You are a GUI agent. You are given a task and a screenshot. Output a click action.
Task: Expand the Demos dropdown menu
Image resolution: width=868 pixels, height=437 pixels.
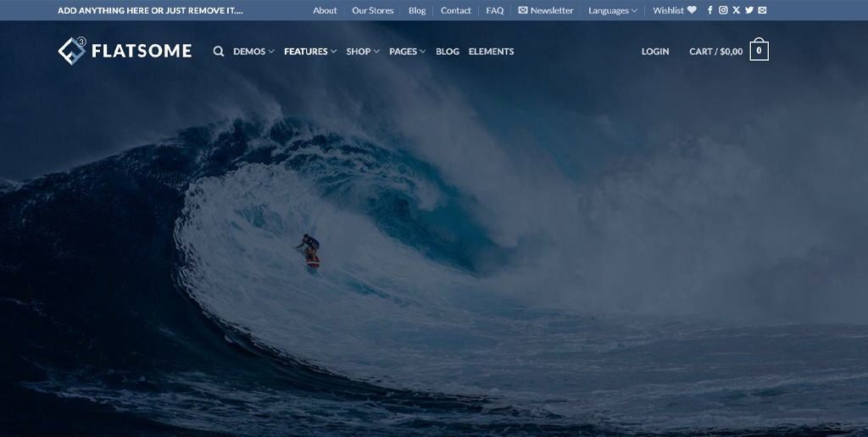pyautogui.click(x=253, y=52)
